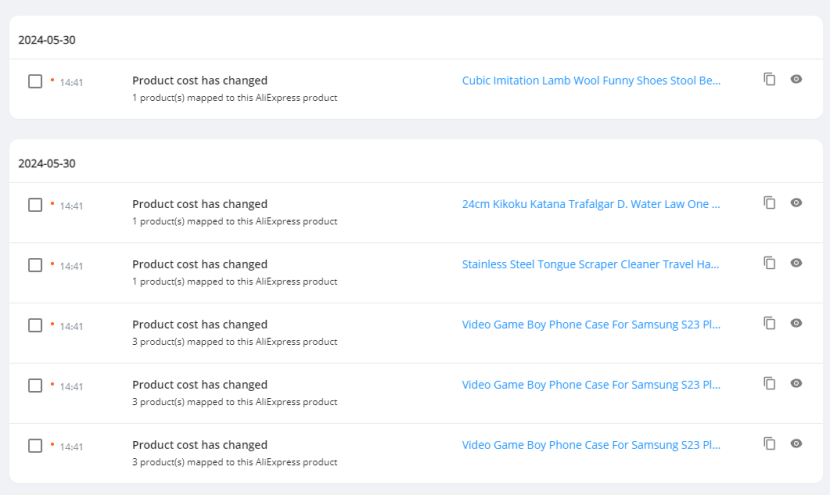The width and height of the screenshot is (830, 495).
Task: Check the Cubic Imitation Lamb Wool notification checkbox
Action: 35,81
